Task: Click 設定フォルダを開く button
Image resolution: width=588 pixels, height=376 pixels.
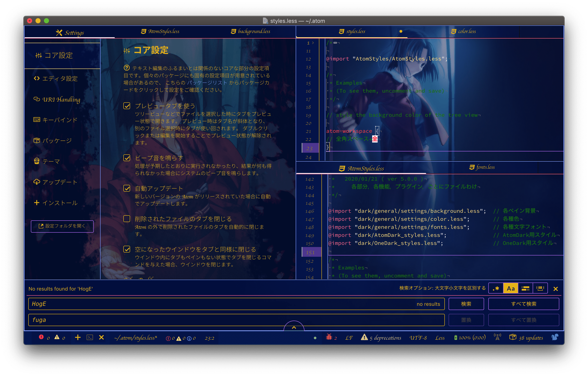Action: (x=62, y=226)
